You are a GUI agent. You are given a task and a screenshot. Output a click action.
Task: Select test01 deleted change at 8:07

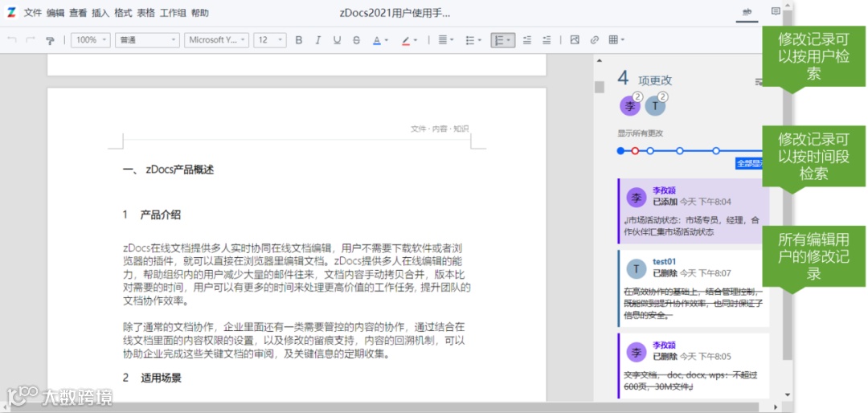(x=693, y=288)
